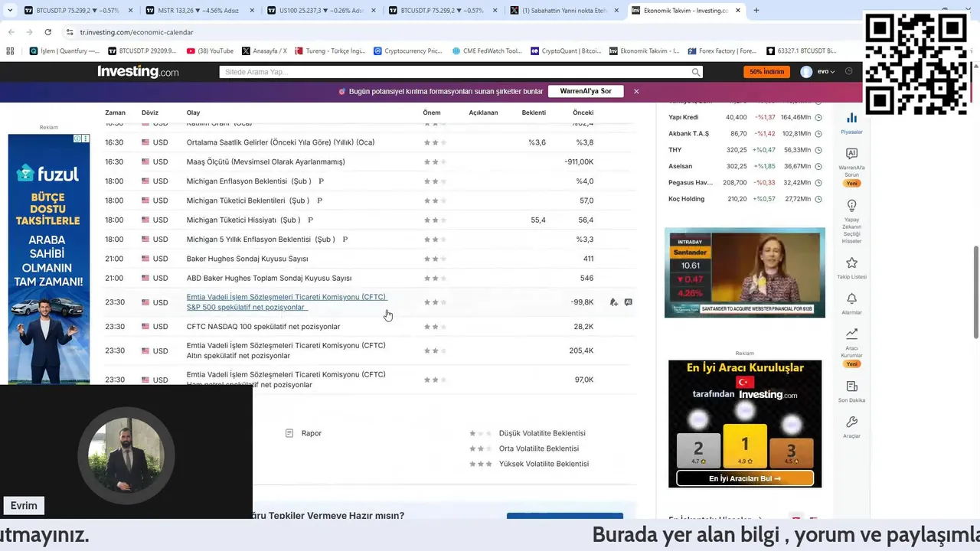Click the Rapor document icon in the legend
Viewport: 980px width, 551px height.
(289, 433)
